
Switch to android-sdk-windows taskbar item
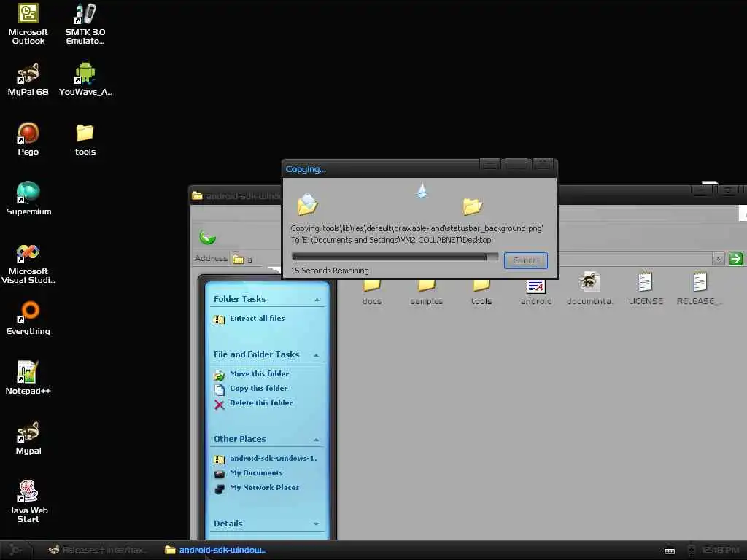(215, 550)
